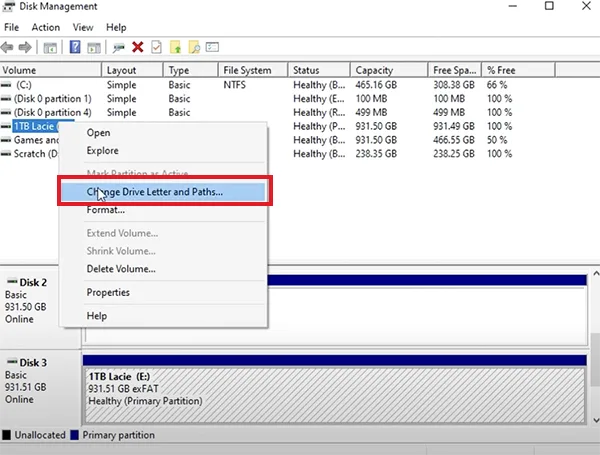Click the scroll up arrow in disk pane
This screenshot has height=455, width=600.
point(596,274)
